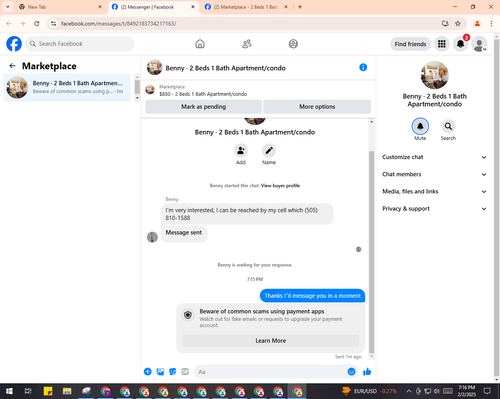This screenshot has width=500, height=399.
Task: Open Chrome three-dot menu
Action: (491, 23)
